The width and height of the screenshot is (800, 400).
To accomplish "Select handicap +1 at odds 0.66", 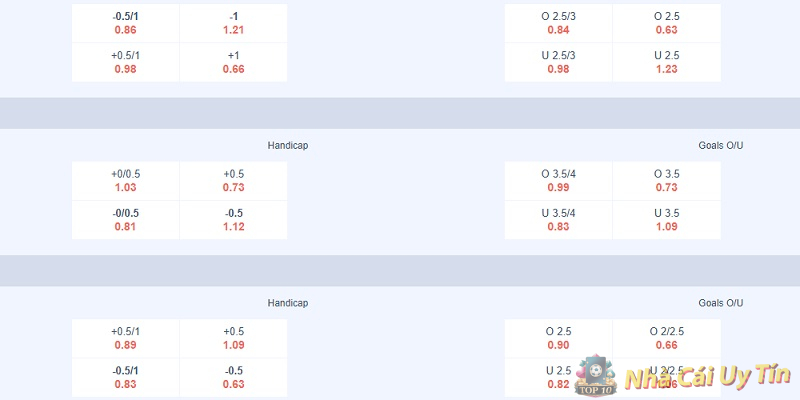I will [x=233, y=62].
